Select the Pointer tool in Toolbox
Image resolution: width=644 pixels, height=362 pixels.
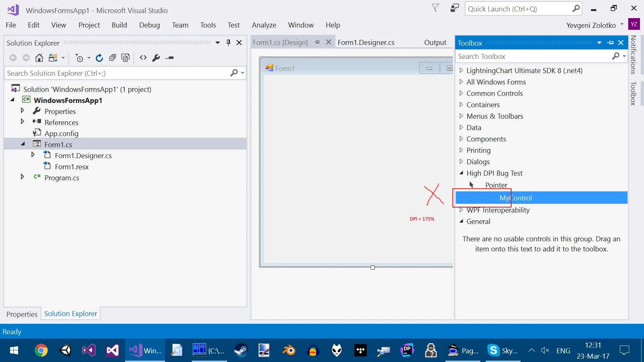[496, 185]
